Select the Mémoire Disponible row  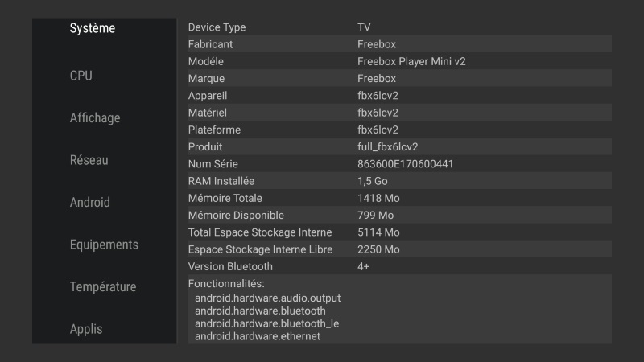coord(398,216)
